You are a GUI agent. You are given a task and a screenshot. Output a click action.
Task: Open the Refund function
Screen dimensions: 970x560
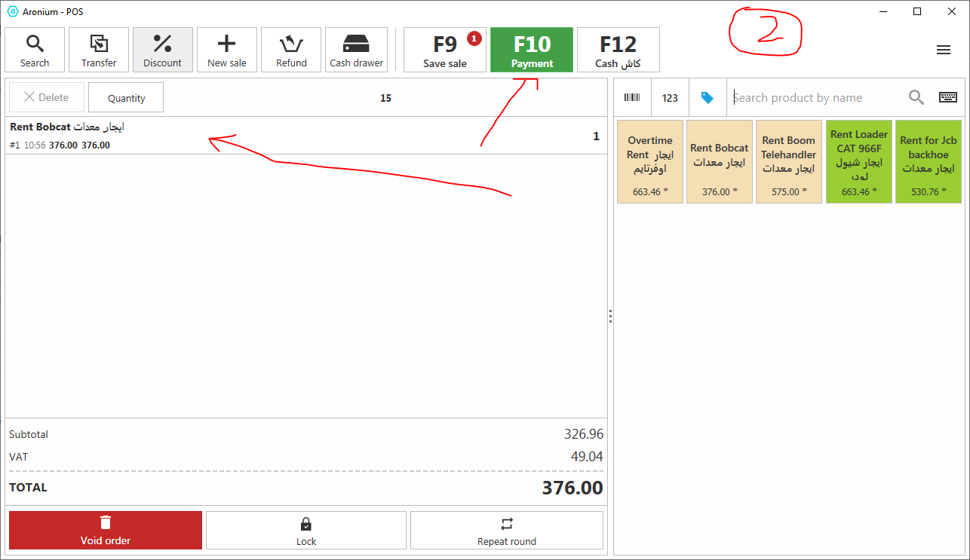291,50
